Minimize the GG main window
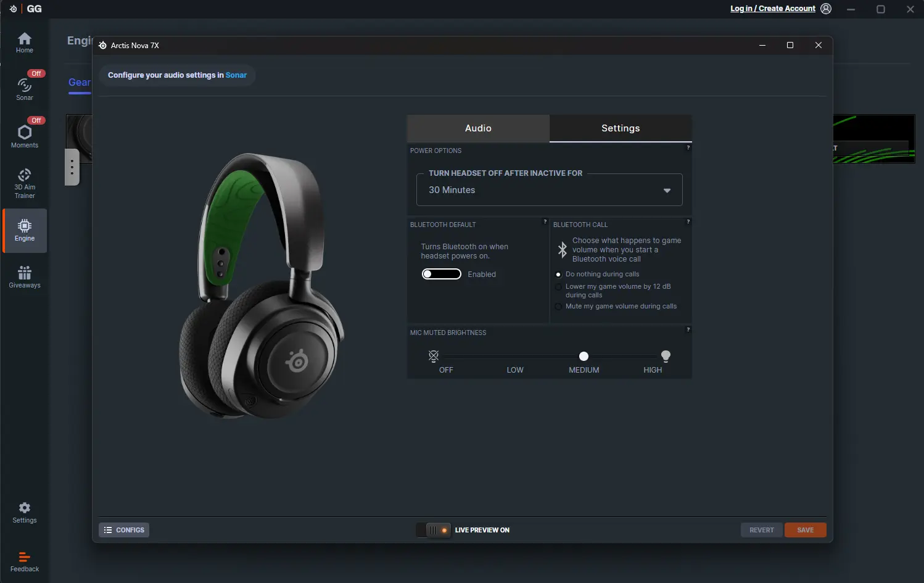 coord(851,9)
